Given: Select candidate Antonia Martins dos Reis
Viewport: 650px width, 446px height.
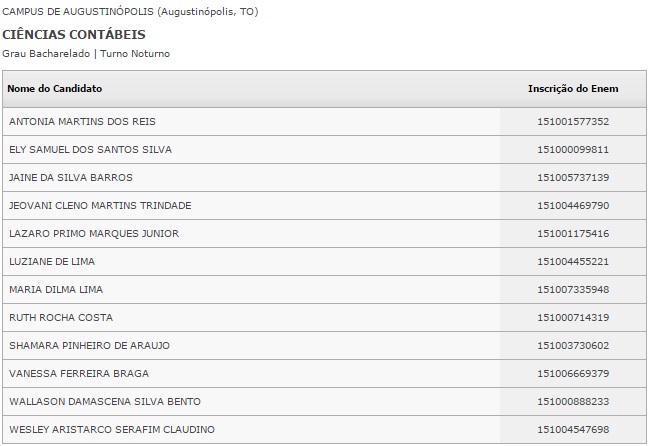Looking at the screenshot, I should [x=82, y=122].
